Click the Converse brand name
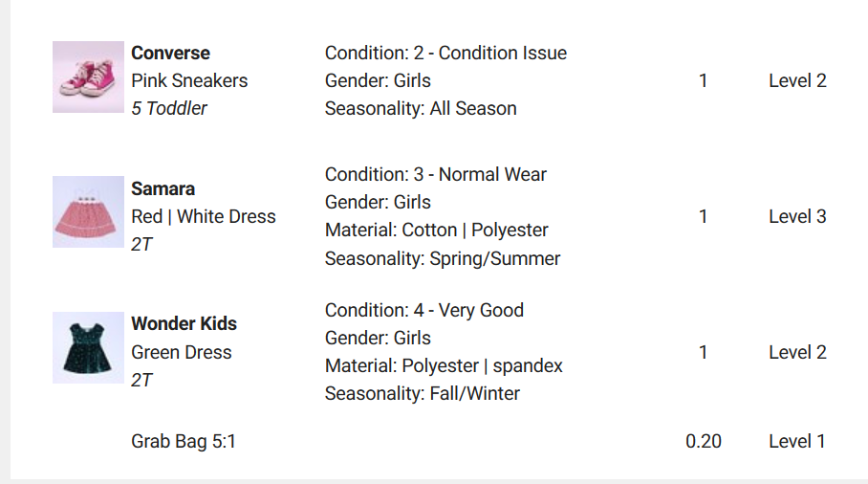Image resolution: width=868 pixels, height=484 pixels. (170, 54)
